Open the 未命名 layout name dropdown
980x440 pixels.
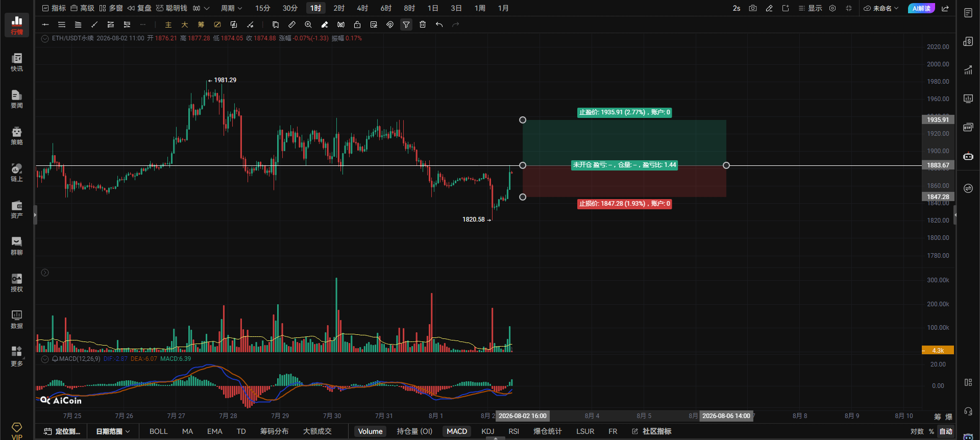tap(881, 8)
